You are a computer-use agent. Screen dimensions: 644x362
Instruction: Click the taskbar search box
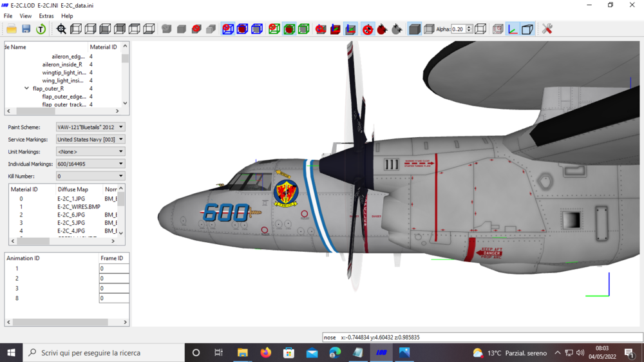[104, 352]
